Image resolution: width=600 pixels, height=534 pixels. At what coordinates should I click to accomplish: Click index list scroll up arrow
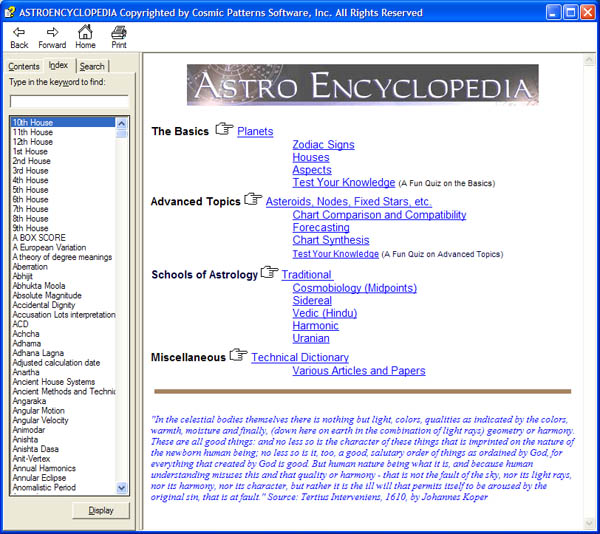pyautogui.click(x=122, y=123)
